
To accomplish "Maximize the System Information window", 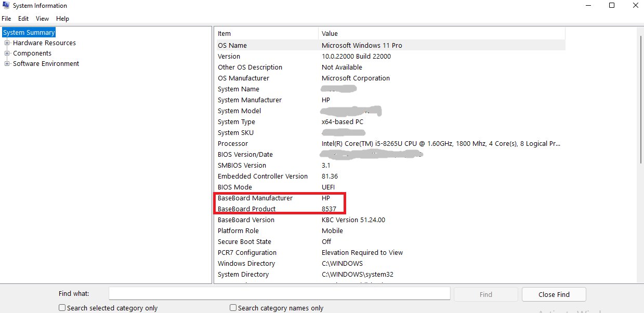I will click(x=612, y=6).
